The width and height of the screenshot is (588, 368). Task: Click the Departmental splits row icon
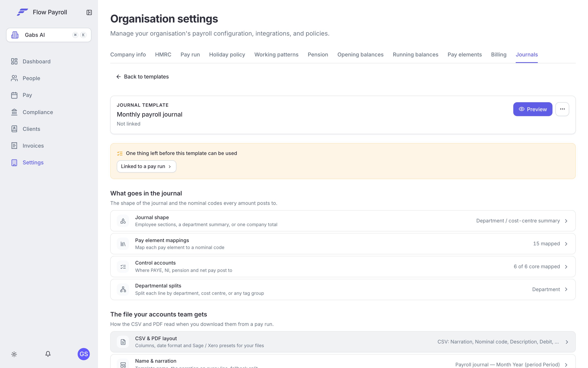[123, 289]
